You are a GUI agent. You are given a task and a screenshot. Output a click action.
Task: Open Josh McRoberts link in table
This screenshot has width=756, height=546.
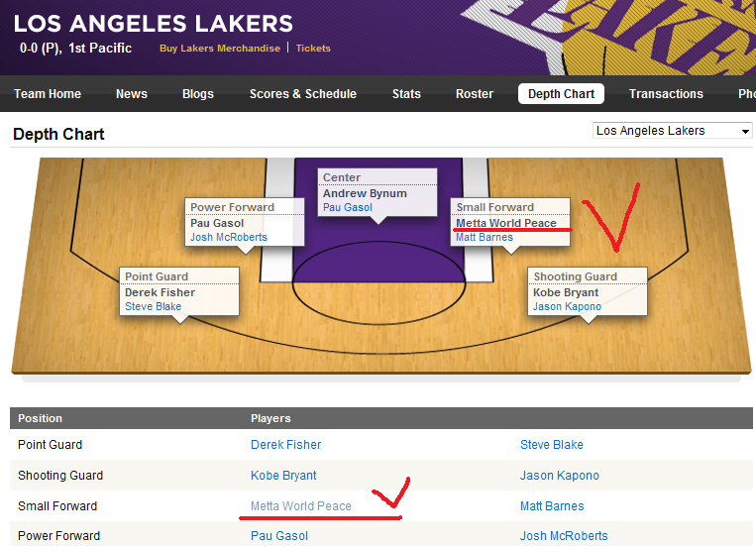click(x=564, y=536)
